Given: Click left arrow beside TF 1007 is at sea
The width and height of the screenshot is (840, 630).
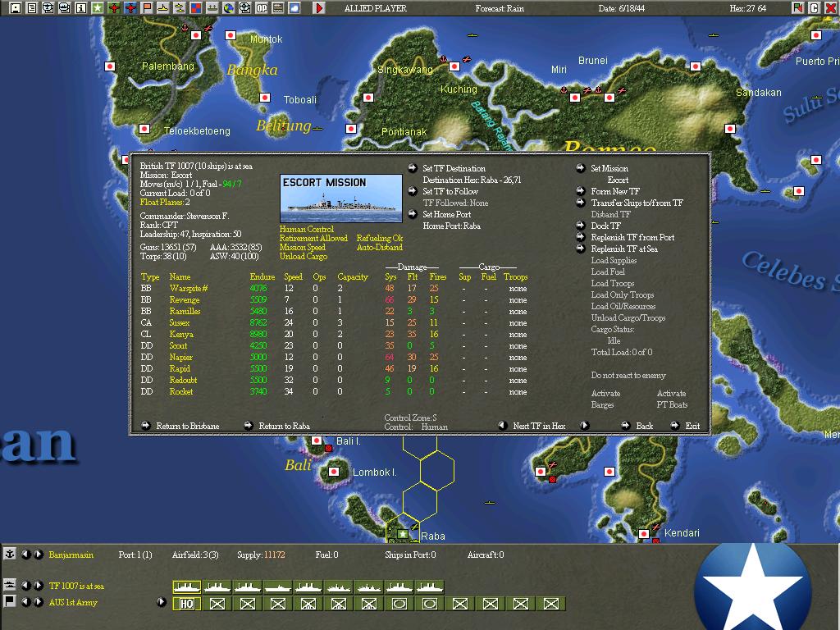Looking at the screenshot, I should pos(25,586).
